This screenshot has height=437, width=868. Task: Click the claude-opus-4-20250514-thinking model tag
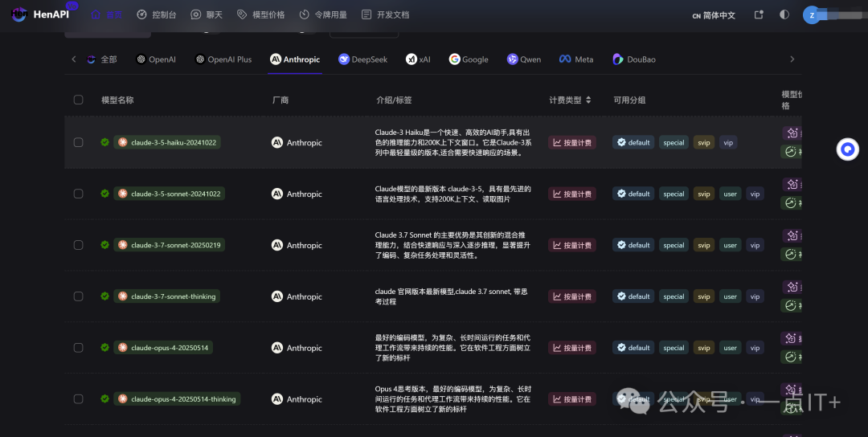point(177,398)
